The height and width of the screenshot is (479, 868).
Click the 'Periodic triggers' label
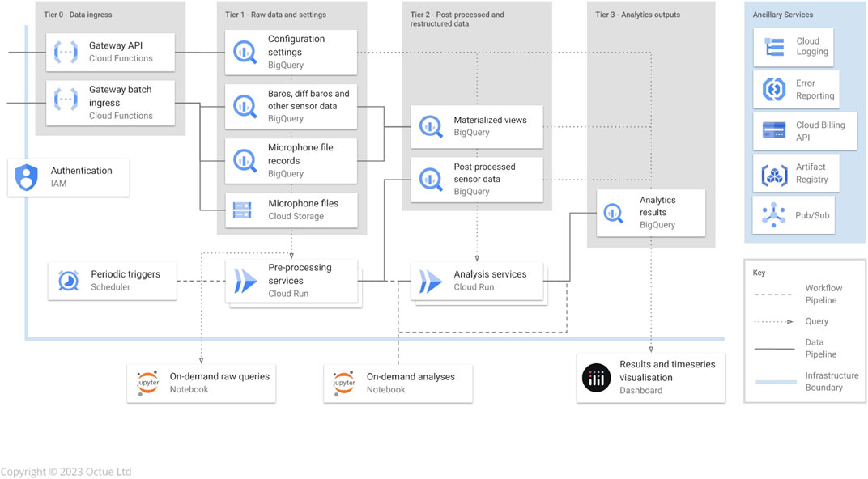(x=126, y=273)
